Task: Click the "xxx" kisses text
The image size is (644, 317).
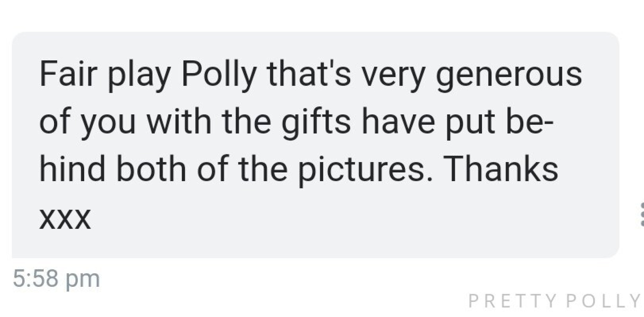Action: 65,219
